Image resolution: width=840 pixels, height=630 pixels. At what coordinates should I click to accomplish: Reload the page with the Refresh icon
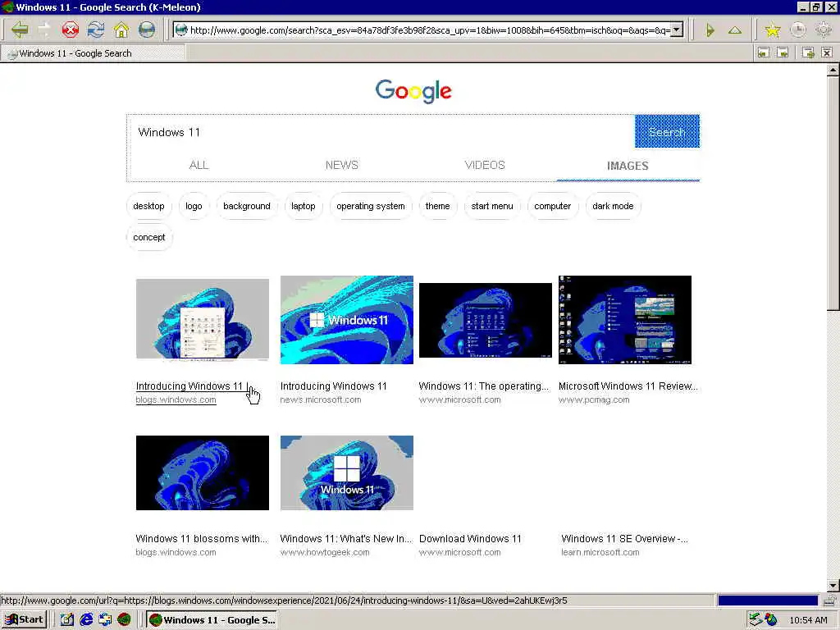point(96,30)
